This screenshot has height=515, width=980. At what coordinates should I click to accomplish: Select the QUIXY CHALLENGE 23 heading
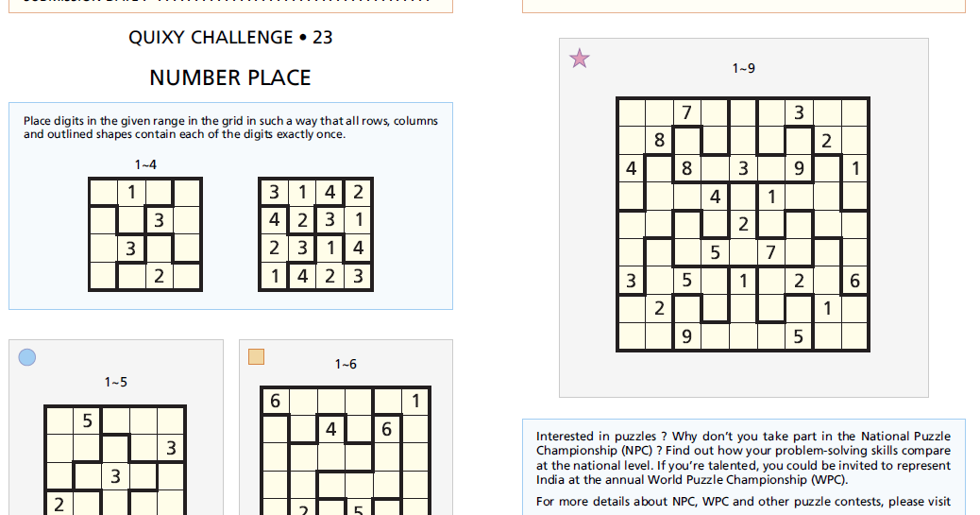point(230,38)
